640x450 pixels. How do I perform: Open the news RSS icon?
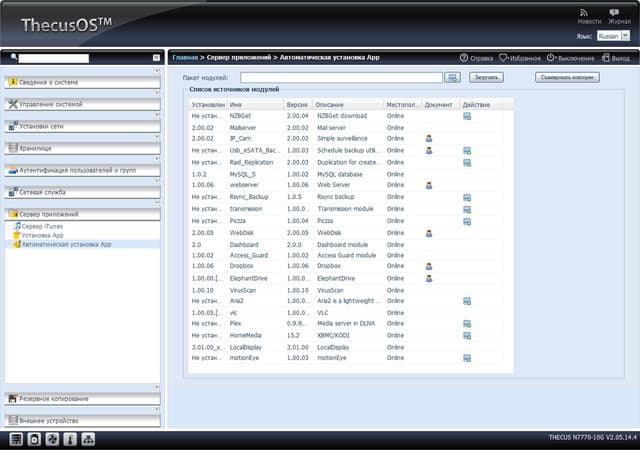coord(584,13)
